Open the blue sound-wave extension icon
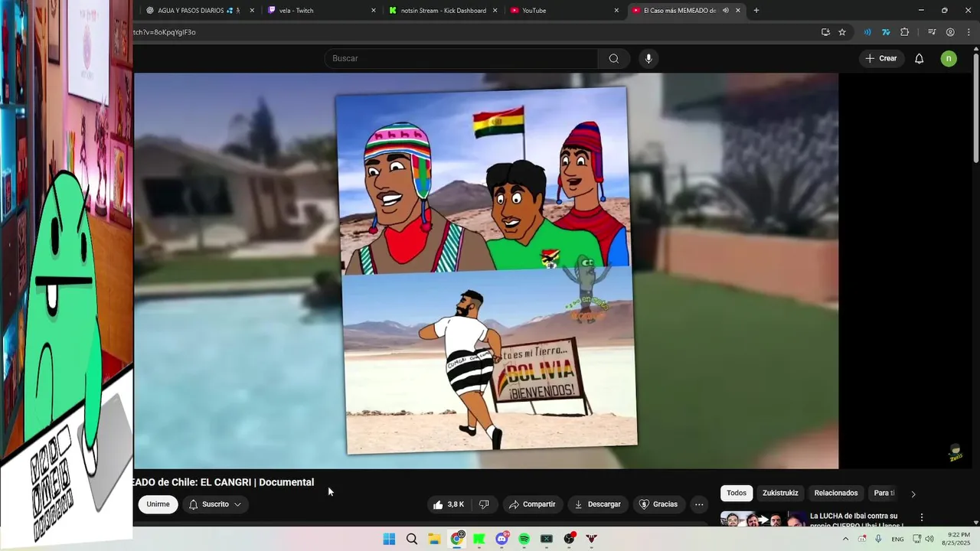980x551 pixels. click(867, 32)
